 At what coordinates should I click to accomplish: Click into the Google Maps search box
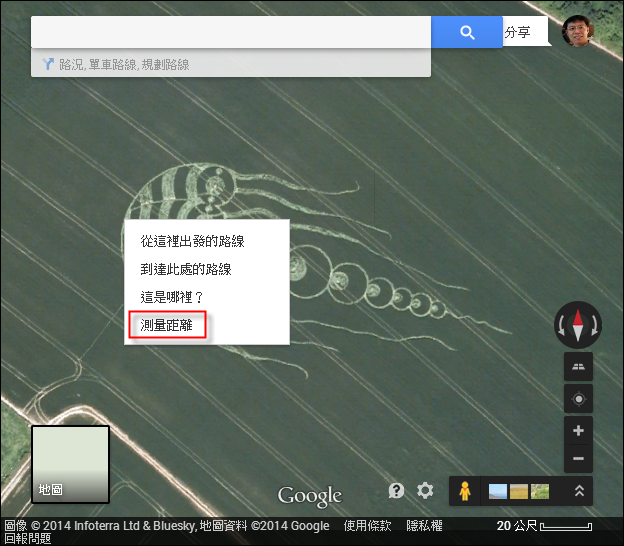(x=231, y=32)
